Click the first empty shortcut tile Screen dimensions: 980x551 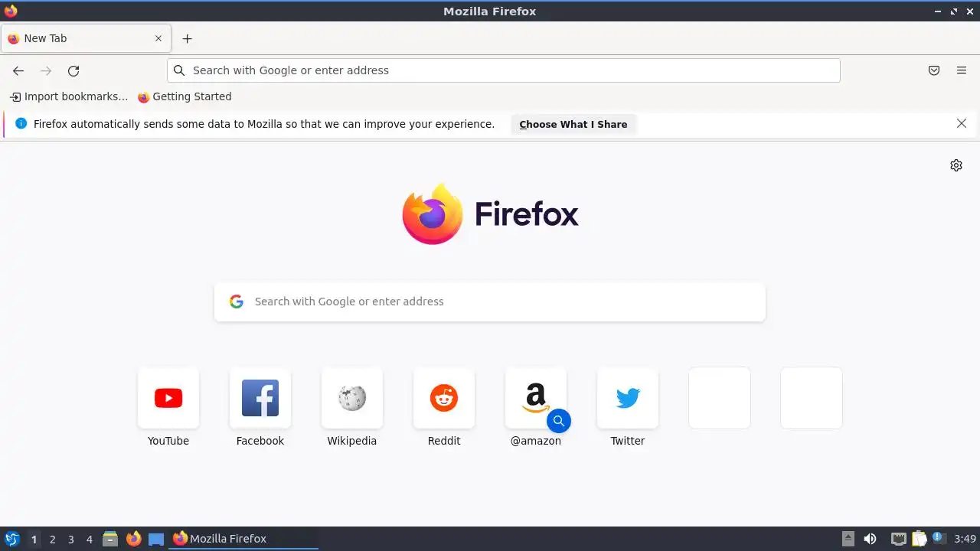tap(720, 398)
